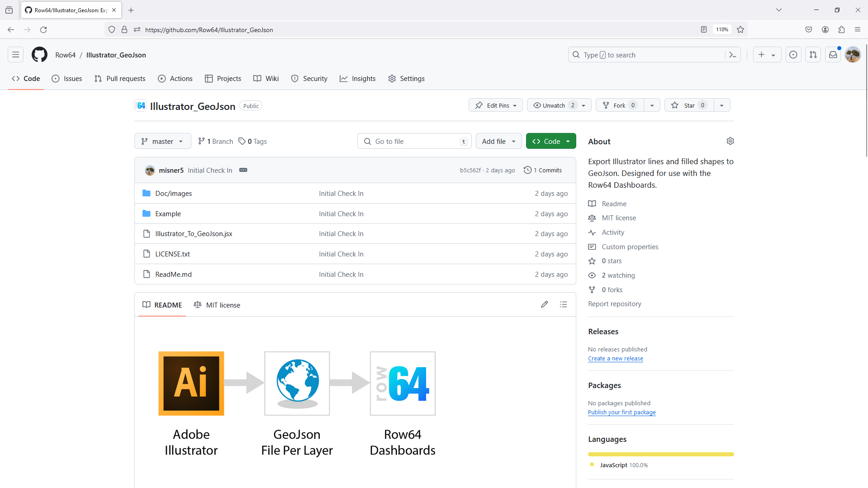Open the README outline list icon

pyautogui.click(x=563, y=304)
